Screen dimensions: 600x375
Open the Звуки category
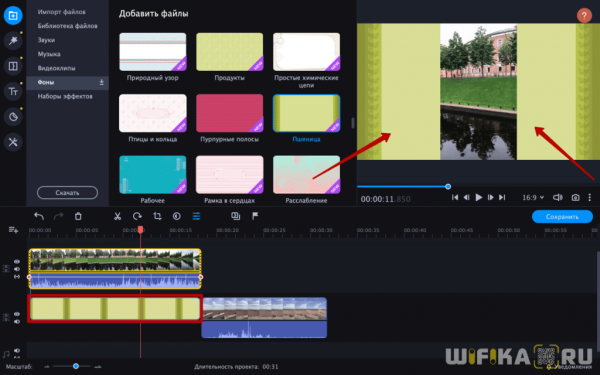coord(46,40)
